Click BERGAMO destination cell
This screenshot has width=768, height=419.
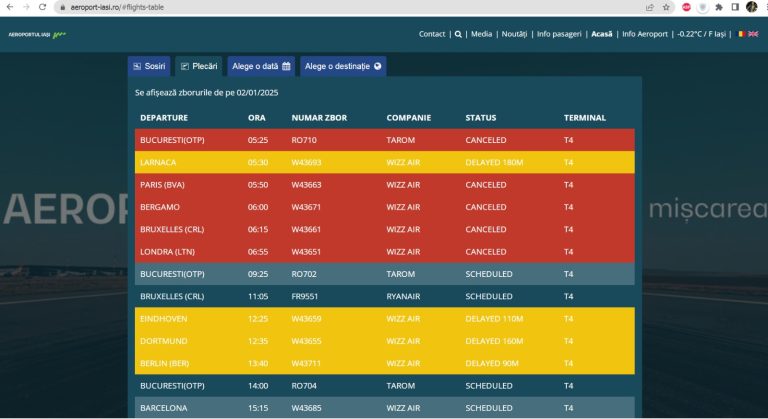pos(160,207)
